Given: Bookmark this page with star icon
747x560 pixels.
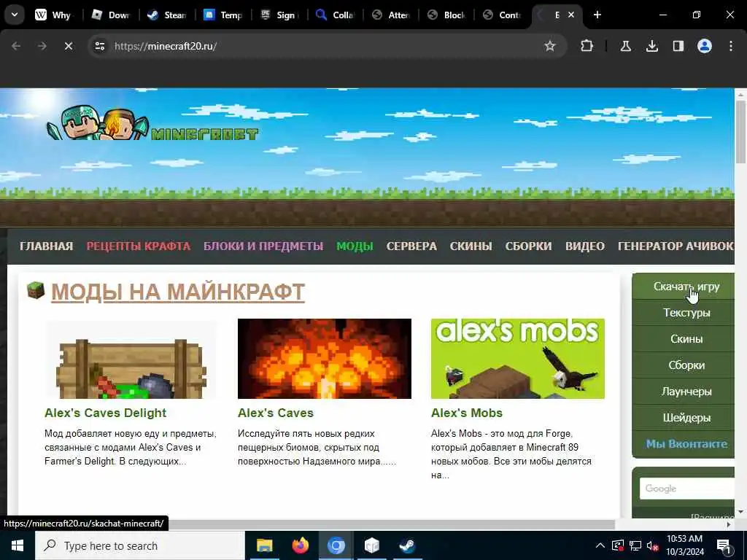Looking at the screenshot, I should 550,46.
